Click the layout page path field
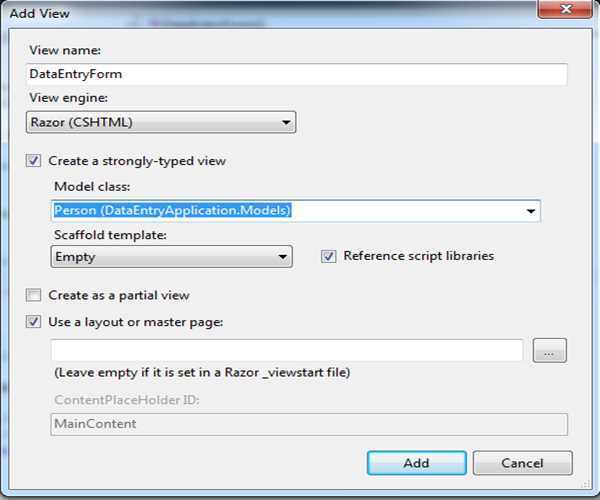 pos(287,350)
